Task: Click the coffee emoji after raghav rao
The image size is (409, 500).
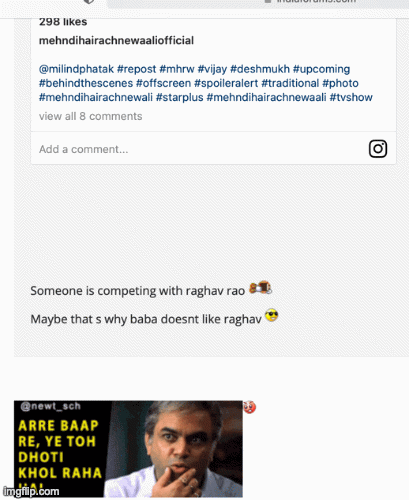Action: (261, 287)
